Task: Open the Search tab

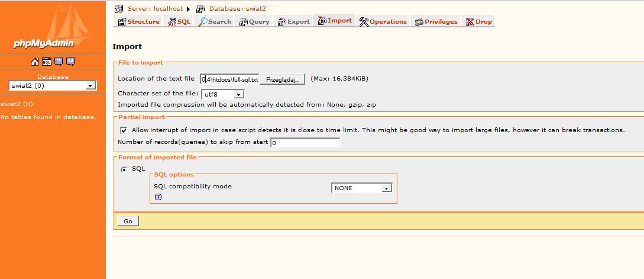Action: 215,22
